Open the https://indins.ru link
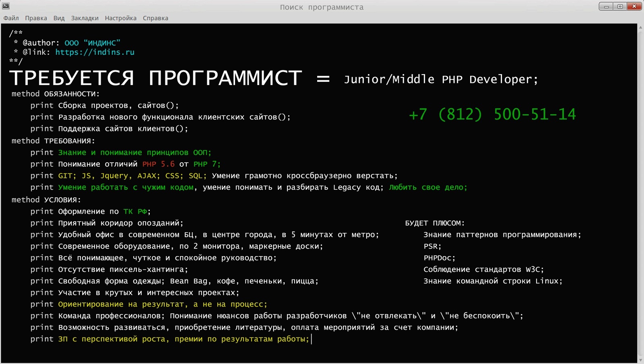The width and height of the screenshot is (644, 364). [95, 52]
